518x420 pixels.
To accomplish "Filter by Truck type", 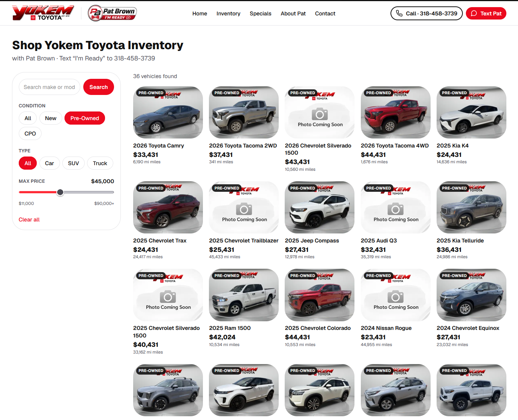I will point(100,163).
